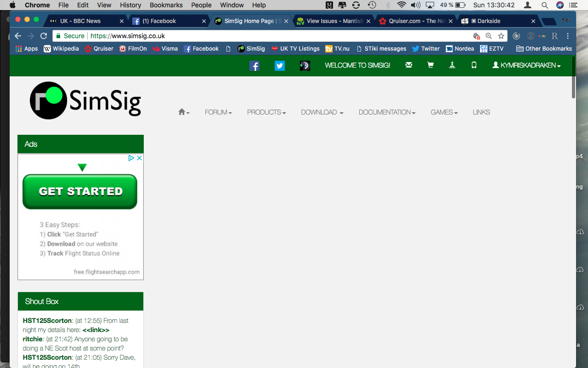Open the Nordea bookmark

point(459,49)
